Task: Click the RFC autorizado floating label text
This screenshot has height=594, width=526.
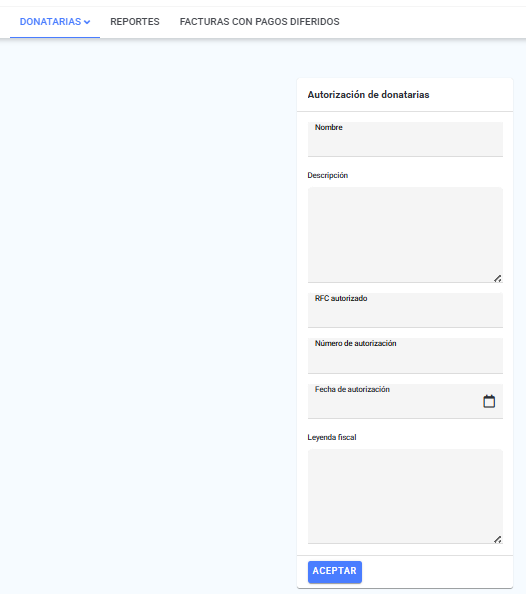Action: tap(341, 299)
